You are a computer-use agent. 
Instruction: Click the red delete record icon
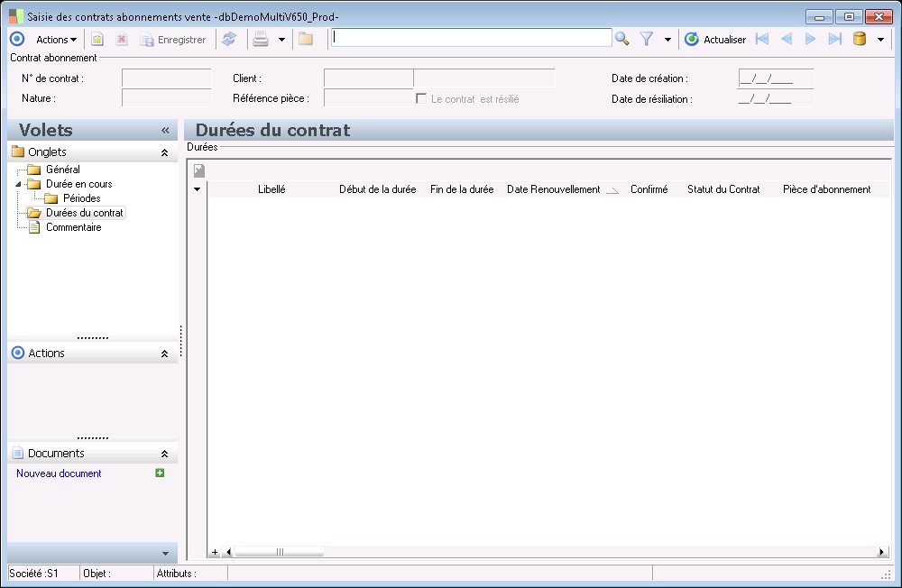coord(122,40)
